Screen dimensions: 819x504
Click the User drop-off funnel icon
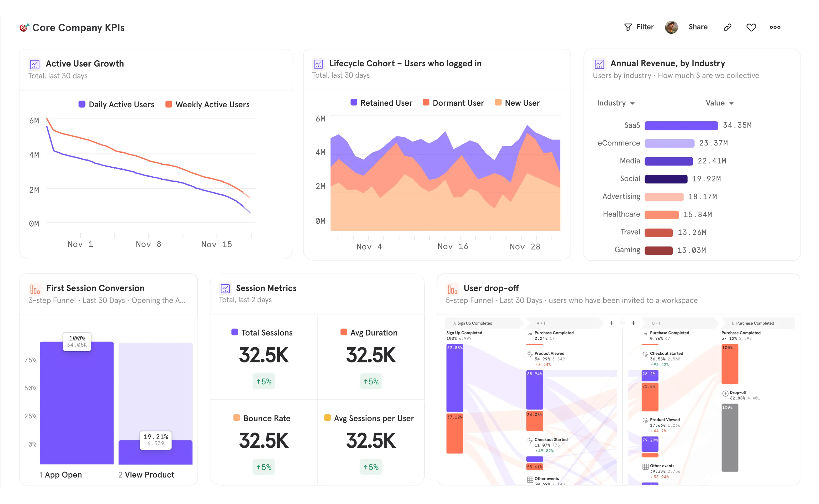[x=452, y=289]
